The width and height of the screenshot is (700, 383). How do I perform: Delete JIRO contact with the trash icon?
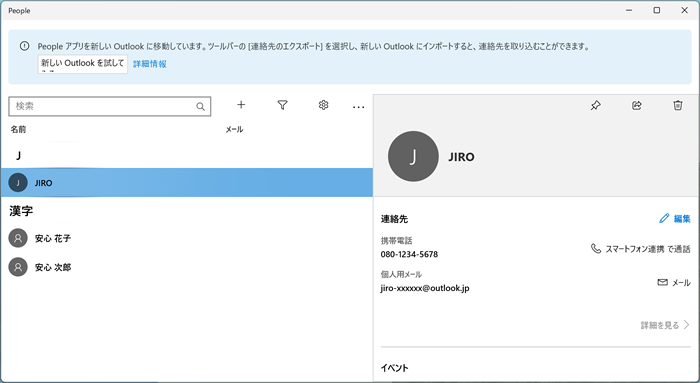point(678,105)
